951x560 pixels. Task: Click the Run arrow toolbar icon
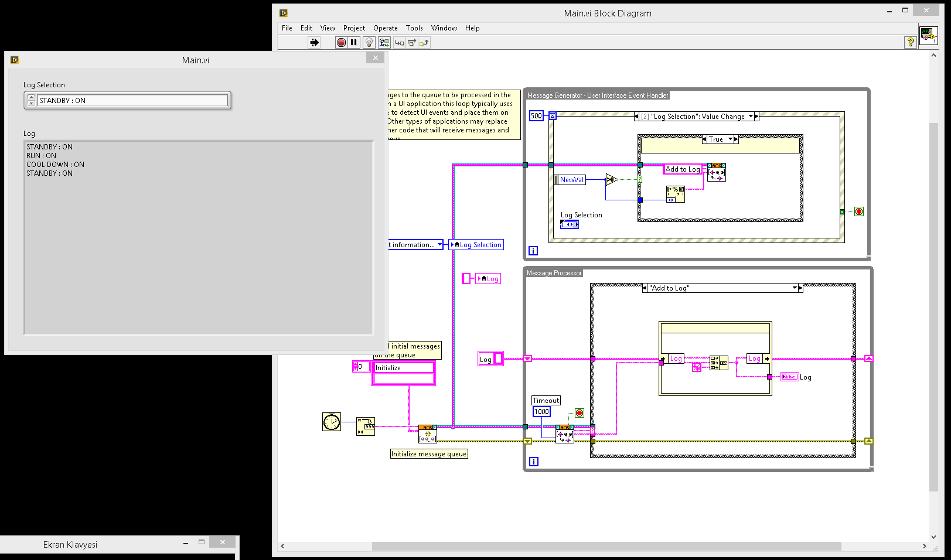314,42
